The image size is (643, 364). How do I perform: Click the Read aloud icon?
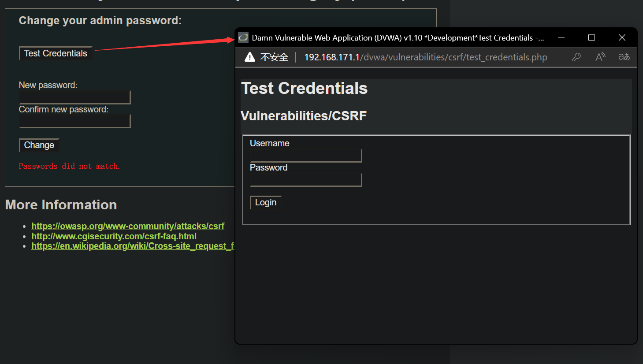coord(600,57)
